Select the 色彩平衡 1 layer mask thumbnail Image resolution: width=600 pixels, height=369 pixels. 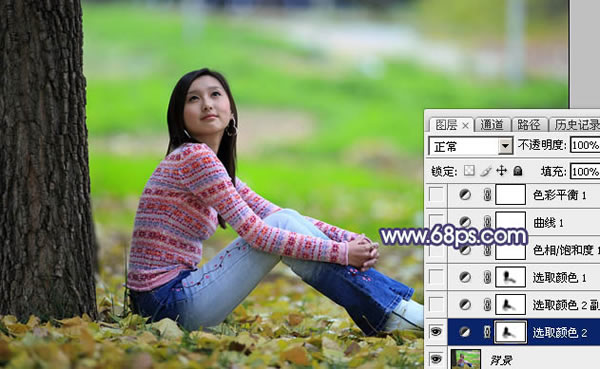pos(510,194)
